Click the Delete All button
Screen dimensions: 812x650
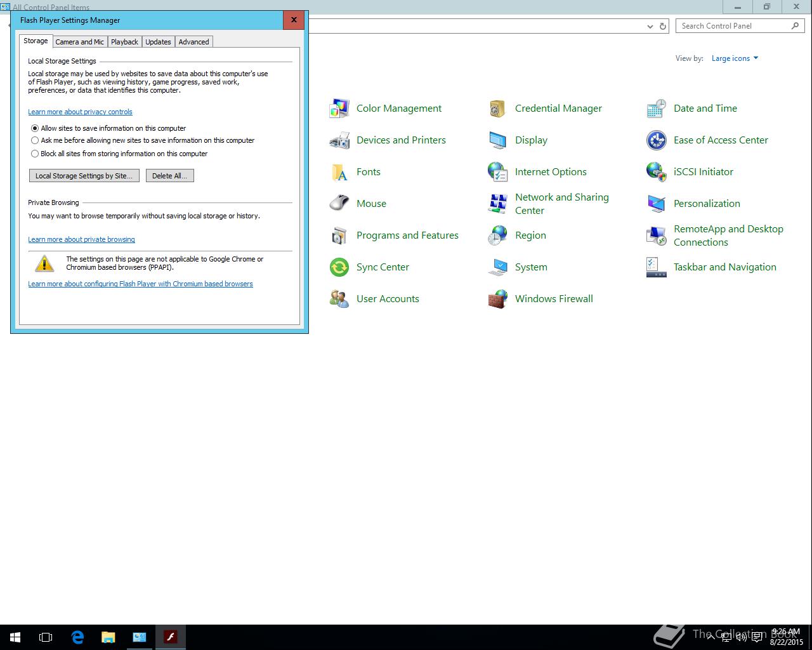coord(169,176)
